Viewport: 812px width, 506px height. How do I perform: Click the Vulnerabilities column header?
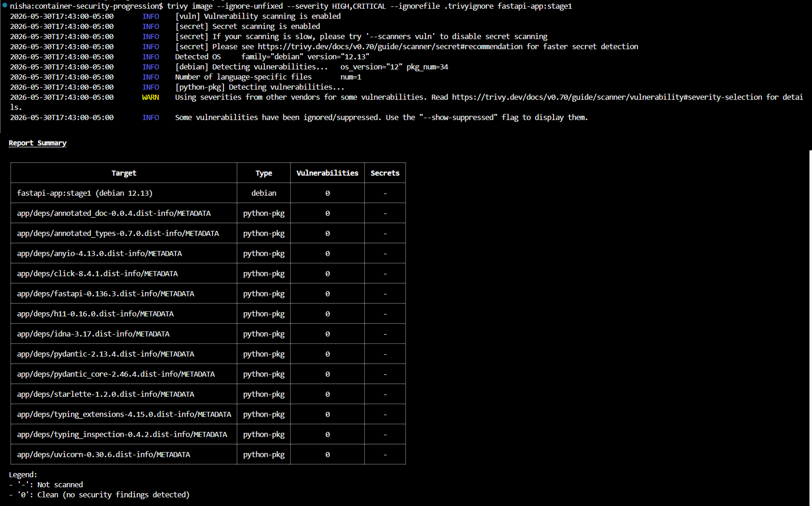tap(327, 173)
